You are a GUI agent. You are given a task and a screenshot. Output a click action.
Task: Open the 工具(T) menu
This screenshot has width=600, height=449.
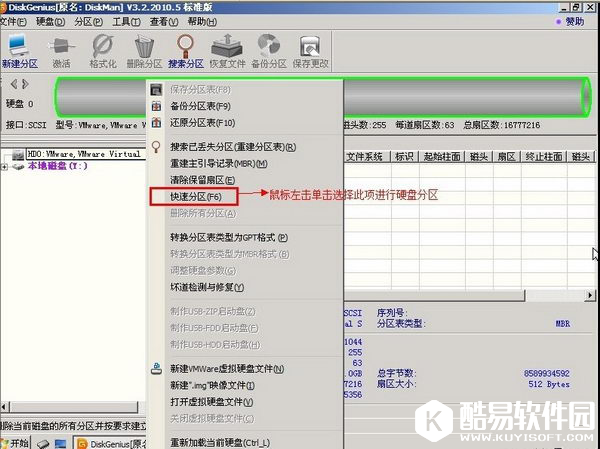click(x=126, y=20)
